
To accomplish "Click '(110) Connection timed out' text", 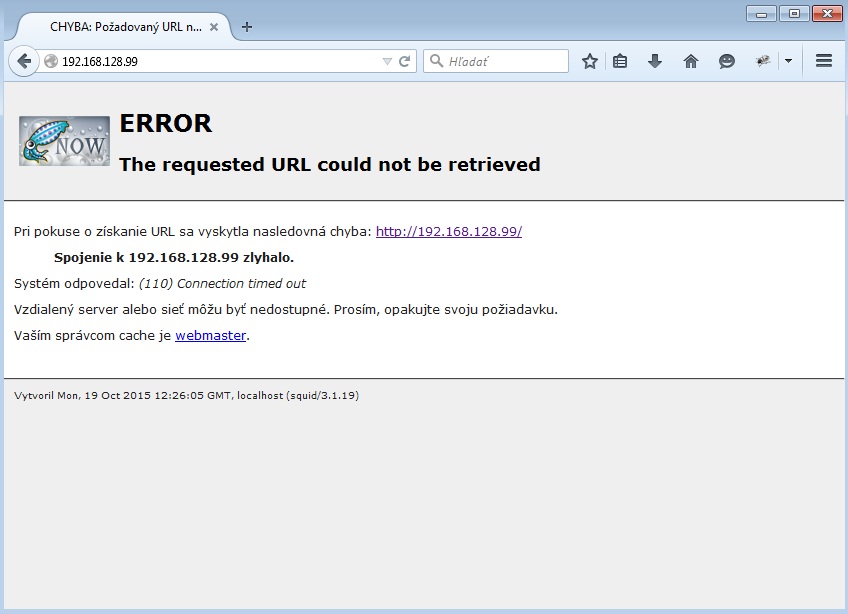I will point(222,283).
